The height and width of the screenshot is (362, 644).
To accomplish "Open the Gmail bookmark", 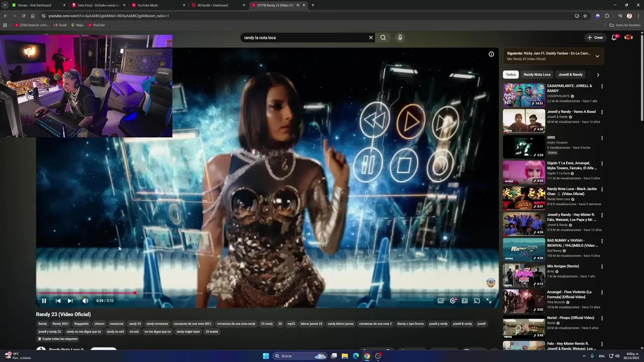I will point(60,25).
